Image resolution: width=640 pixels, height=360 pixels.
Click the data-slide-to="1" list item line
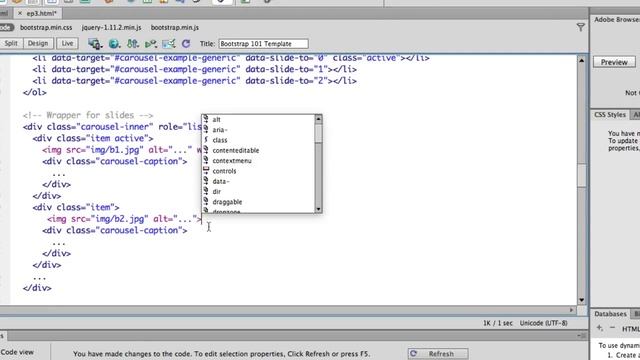pos(195,69)
